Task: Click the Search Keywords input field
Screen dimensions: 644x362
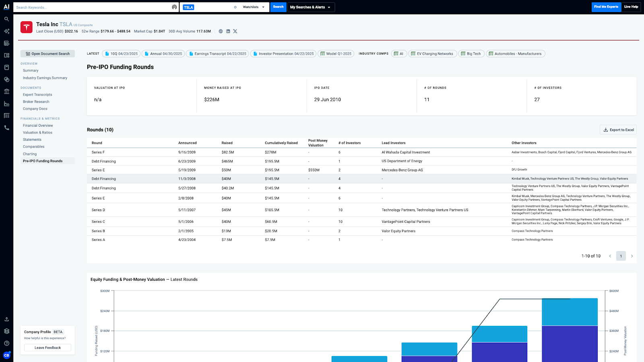Action: point(93,7)
